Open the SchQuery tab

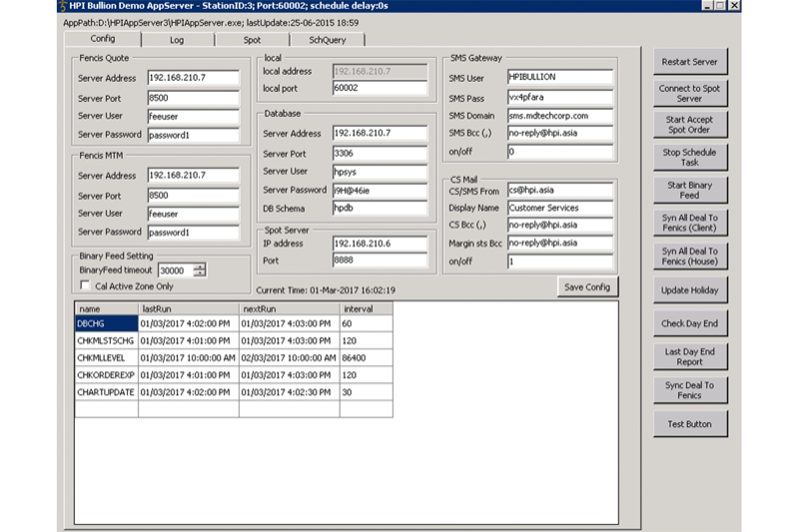pos(328,40)
